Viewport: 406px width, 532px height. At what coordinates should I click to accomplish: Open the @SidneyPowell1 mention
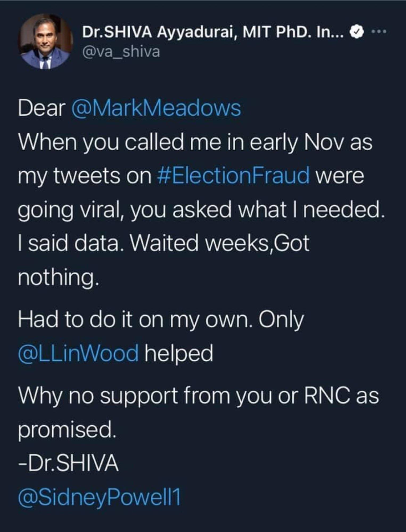pyautogui.click(x=99, y=497)
